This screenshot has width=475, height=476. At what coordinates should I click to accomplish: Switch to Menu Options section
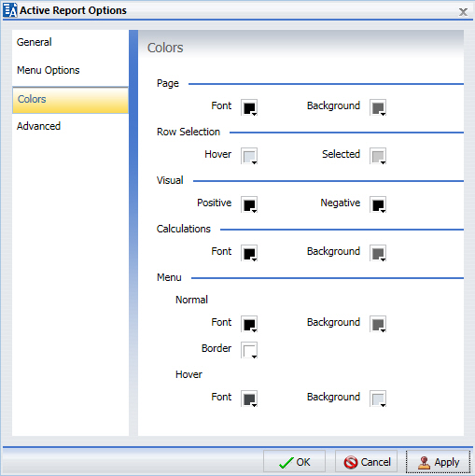click(70, 70)
